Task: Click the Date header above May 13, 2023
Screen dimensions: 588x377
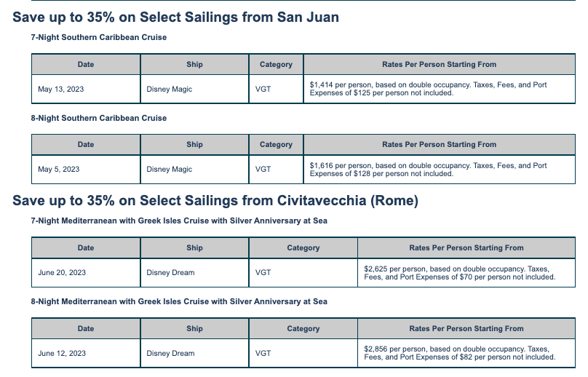Action: click(86, 64)
